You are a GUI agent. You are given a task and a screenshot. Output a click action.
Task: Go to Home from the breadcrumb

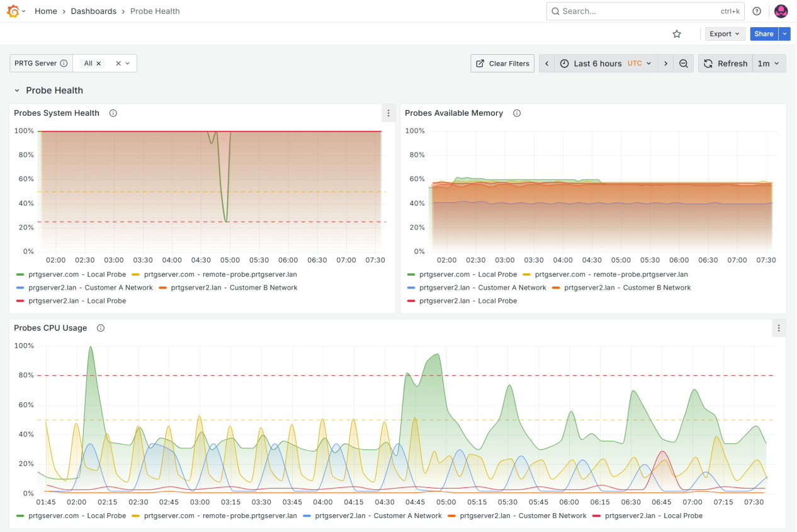[45, 11]
